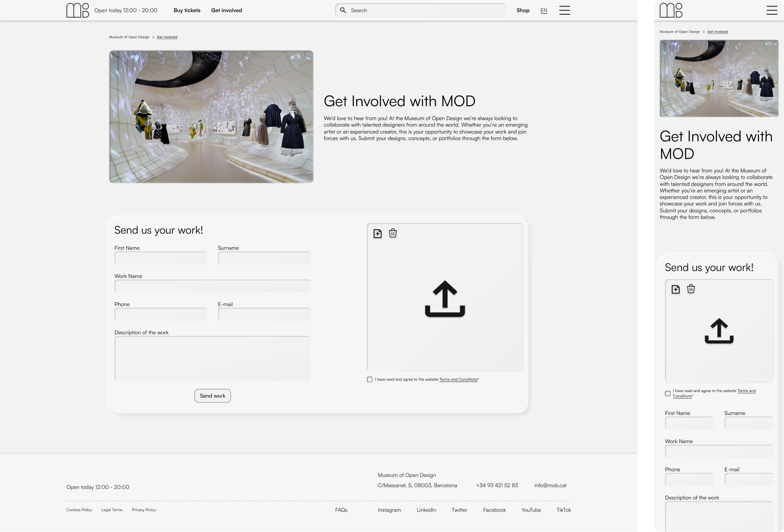Click the large upload arrow in desktop form
Screen dimensions: 784x532
tap(445, 299)
